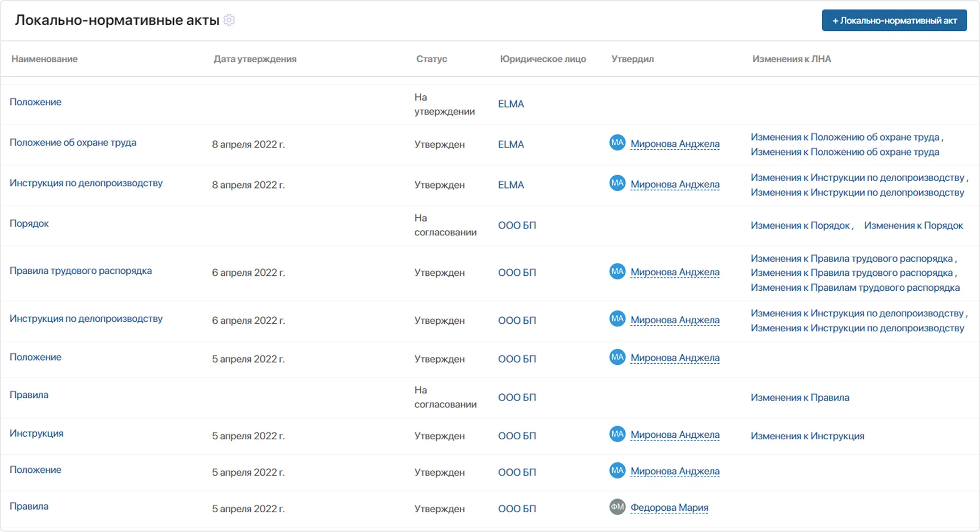980x532 pixels.
Task: Click the Дата утверждения column header
Action: (255, 59)
